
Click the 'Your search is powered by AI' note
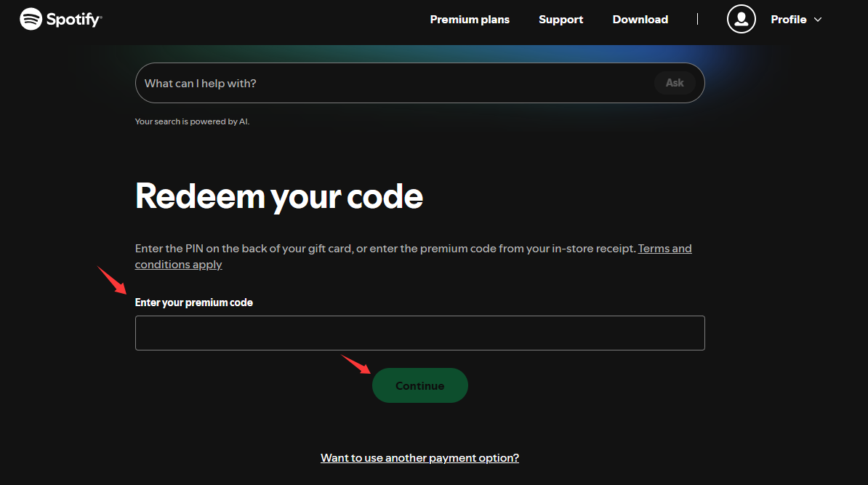pyautogui.click(x=192, y=121)
